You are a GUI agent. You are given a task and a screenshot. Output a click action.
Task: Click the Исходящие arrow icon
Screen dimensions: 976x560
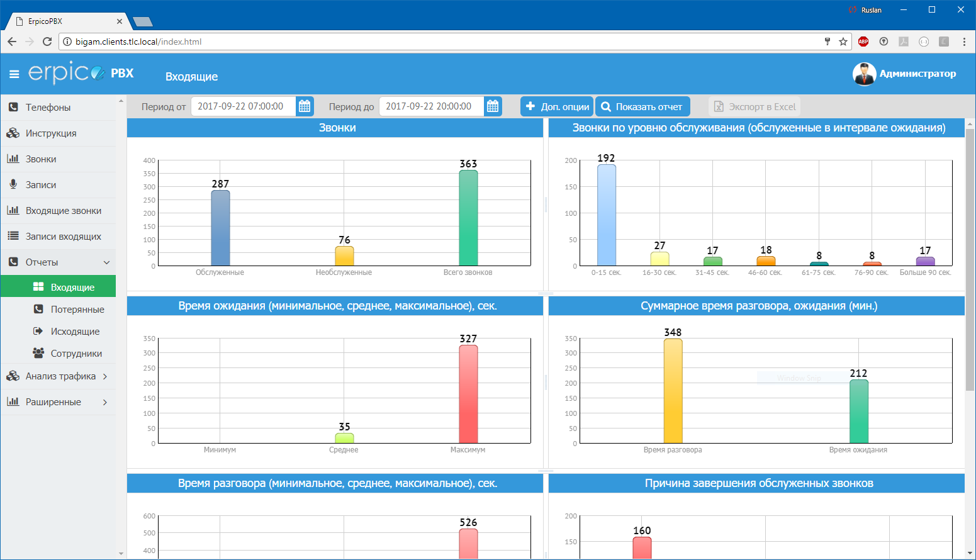[38, 331]
